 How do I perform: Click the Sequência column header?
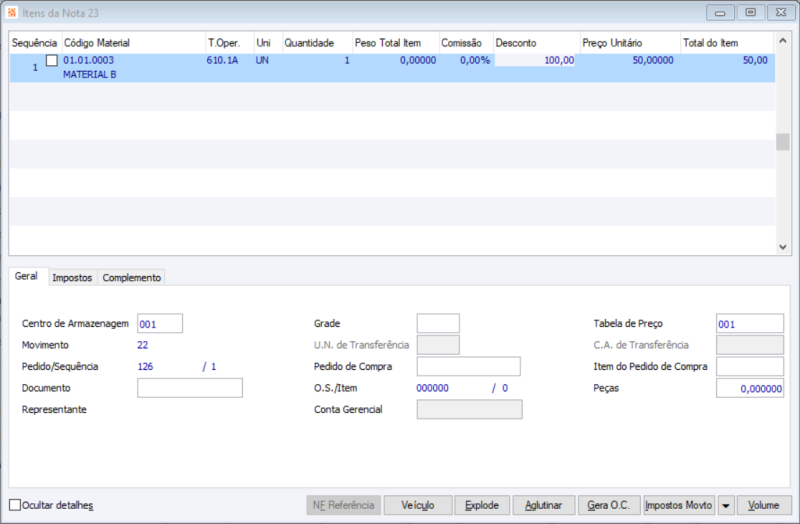34,43
